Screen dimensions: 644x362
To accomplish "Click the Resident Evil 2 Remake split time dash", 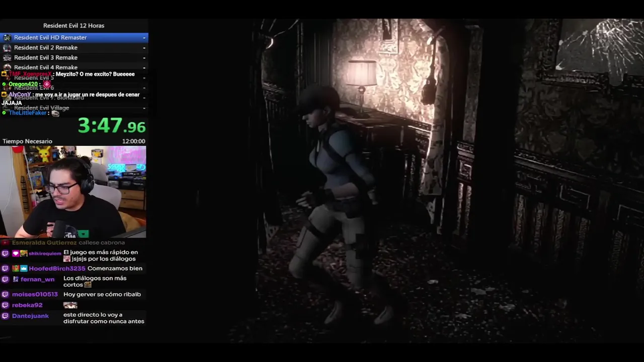I will click(x=144, y=48).
